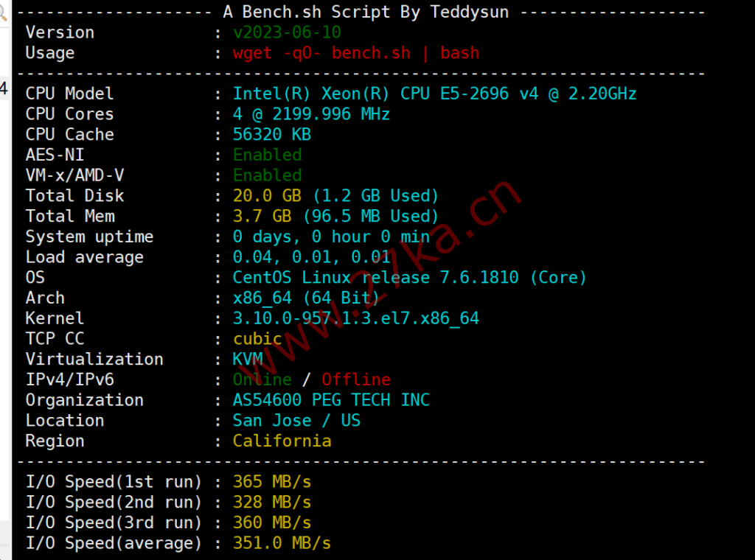Select the "Arch" label

[45, 298]
